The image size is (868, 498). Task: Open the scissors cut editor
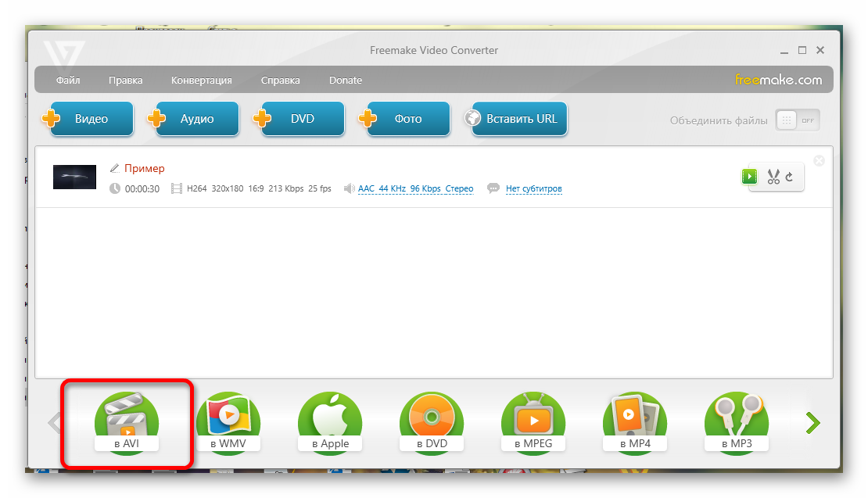[x=773, y=177]
